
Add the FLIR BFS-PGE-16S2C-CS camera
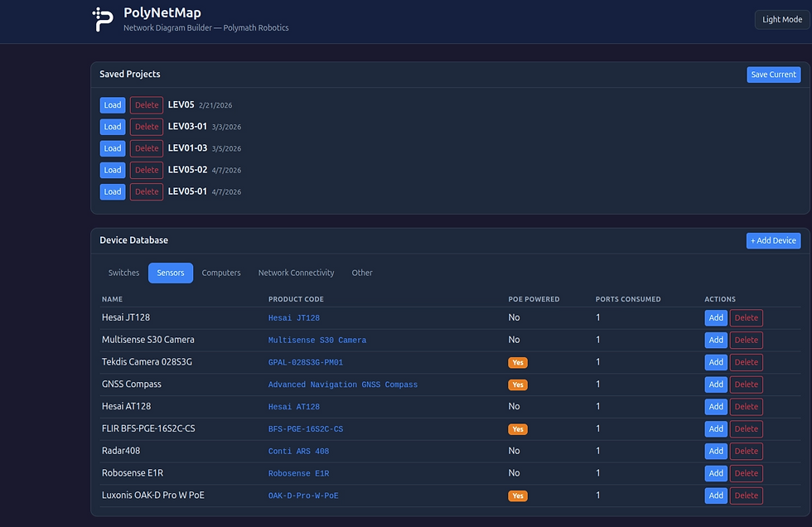click(716, 429)
